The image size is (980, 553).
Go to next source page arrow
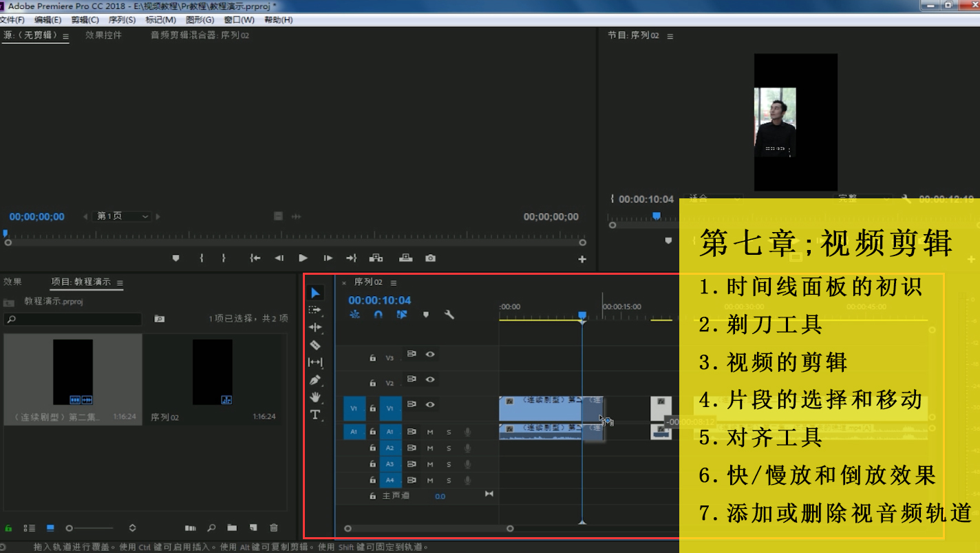(158, 216)
